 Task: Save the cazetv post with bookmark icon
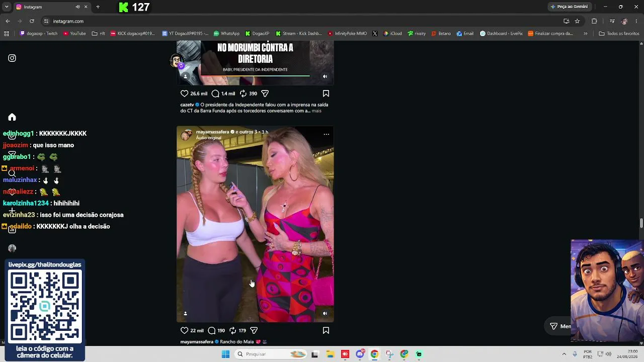pos(326,94)
